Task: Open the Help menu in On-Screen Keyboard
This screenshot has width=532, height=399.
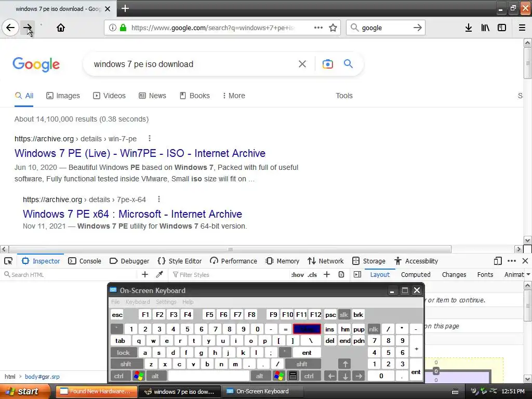Action: click(x=188, y=302)
